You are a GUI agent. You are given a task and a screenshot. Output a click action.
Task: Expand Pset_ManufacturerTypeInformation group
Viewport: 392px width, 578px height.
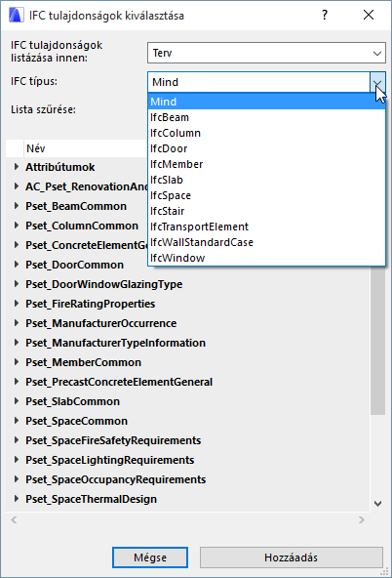(x=17, y=343)
